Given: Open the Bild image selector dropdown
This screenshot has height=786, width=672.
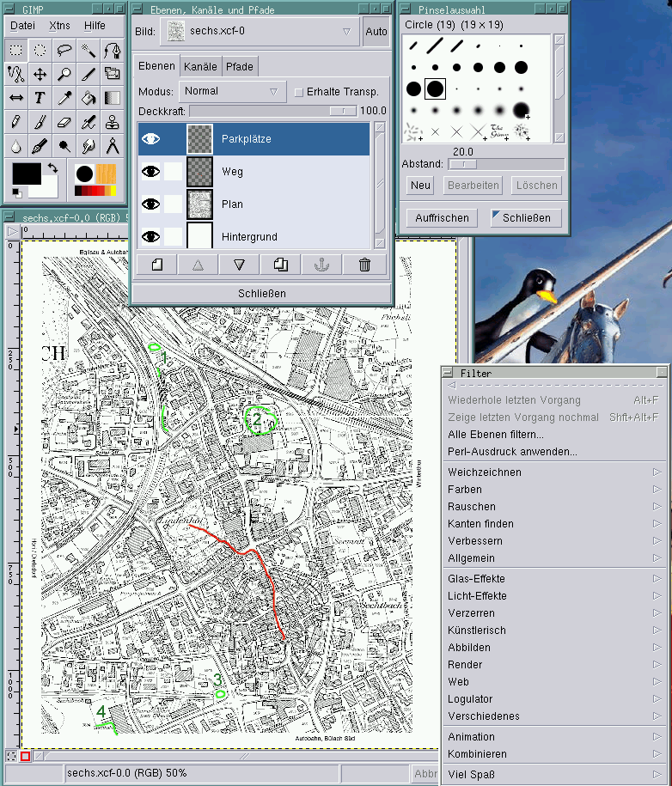Looking at the screenshot, I should (260, 32).
